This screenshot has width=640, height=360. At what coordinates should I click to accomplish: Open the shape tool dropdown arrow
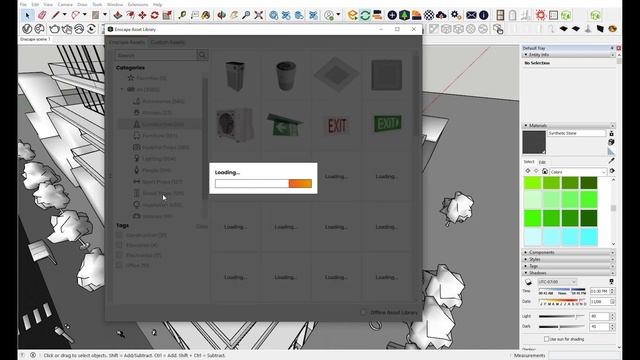(105, 15)
